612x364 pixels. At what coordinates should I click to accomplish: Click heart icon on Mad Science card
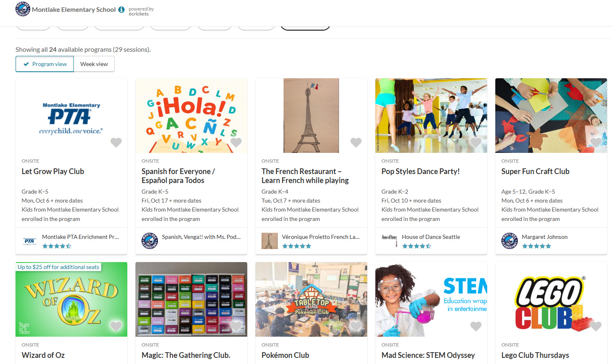tap(476, 326)
